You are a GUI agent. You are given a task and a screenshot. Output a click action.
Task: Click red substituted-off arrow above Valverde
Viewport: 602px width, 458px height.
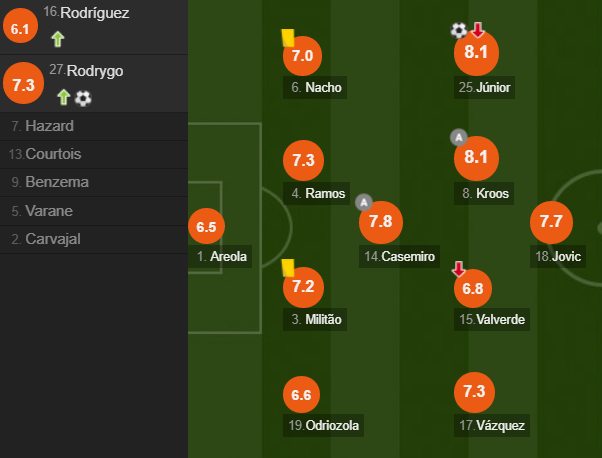458,269
